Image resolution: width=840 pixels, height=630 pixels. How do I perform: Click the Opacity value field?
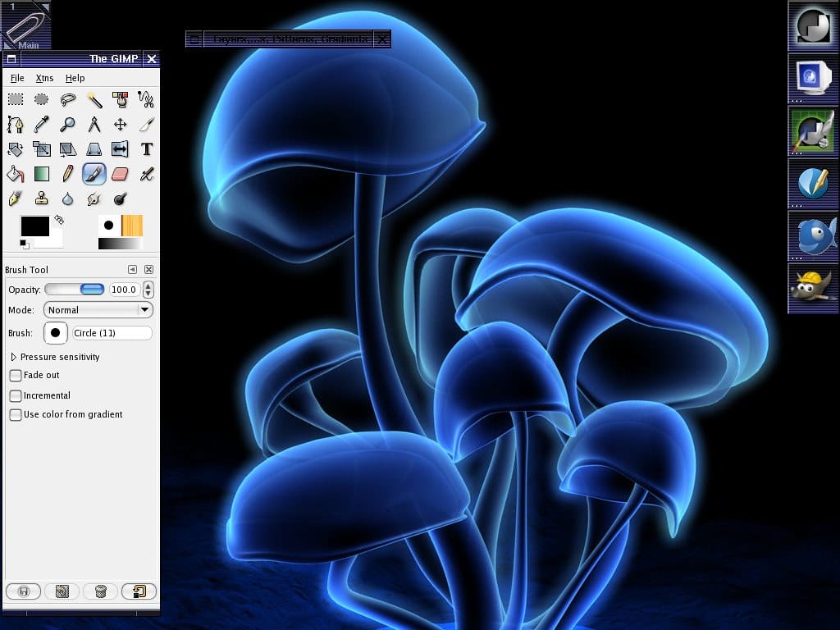point(125,290)
